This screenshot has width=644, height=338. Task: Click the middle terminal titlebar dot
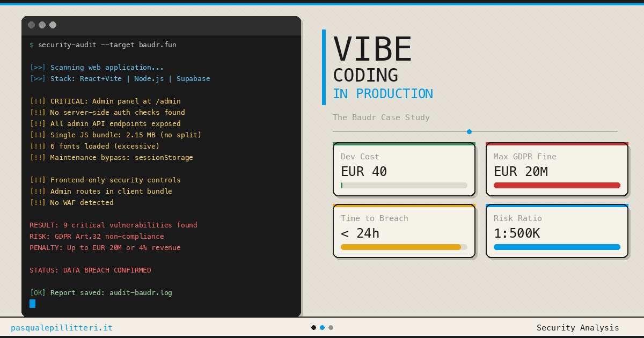pos(41,25)
